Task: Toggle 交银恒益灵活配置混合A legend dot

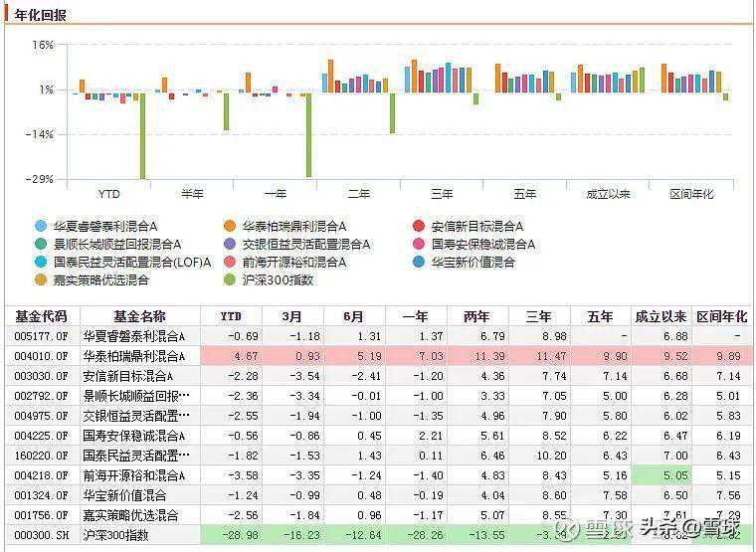Action: point(230,244)
